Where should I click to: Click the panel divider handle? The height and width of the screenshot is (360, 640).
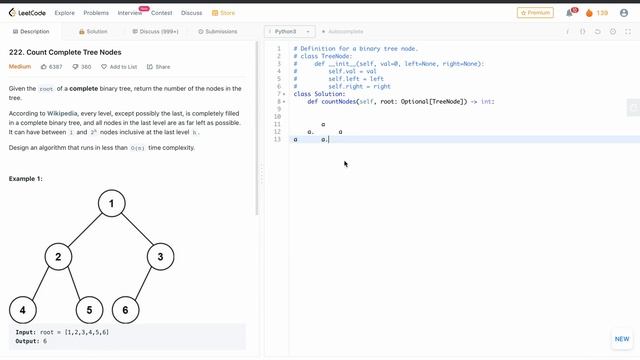click(x=261, y=173)
